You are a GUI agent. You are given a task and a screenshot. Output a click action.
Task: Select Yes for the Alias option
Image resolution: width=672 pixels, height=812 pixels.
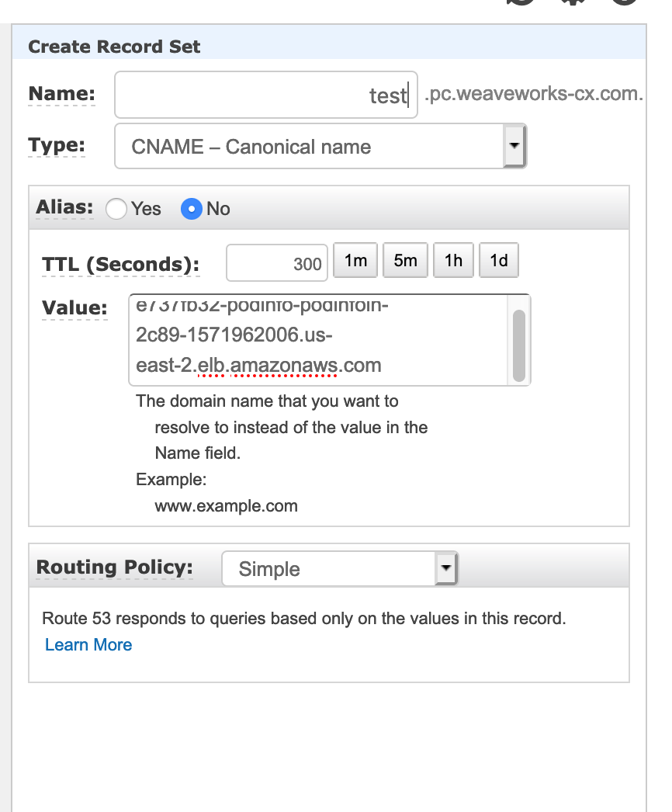click(x=116, y=209)
